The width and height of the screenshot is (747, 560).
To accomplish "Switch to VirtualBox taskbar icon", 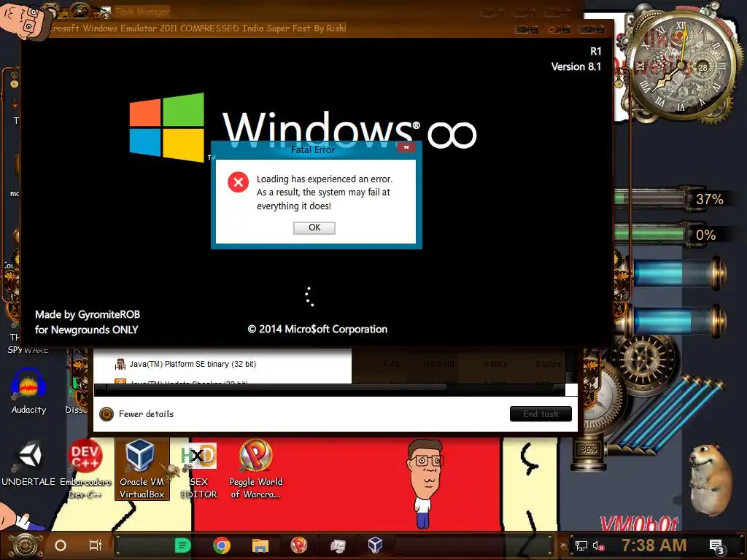I will tap(376, 545).
